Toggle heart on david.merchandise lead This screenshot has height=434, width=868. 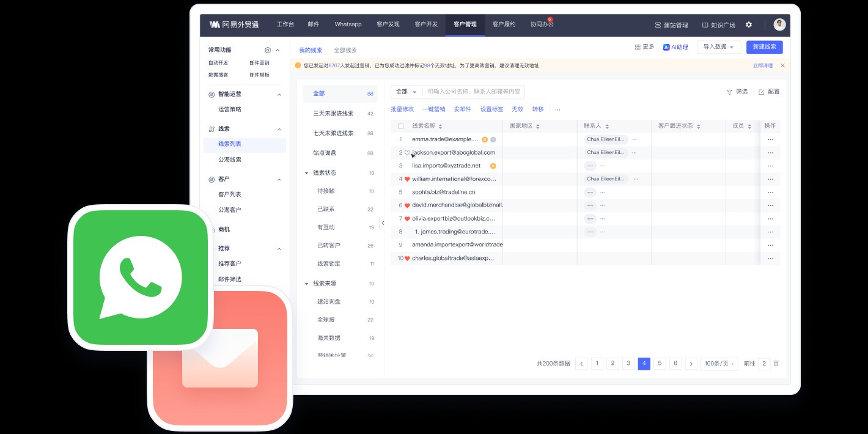407,205
